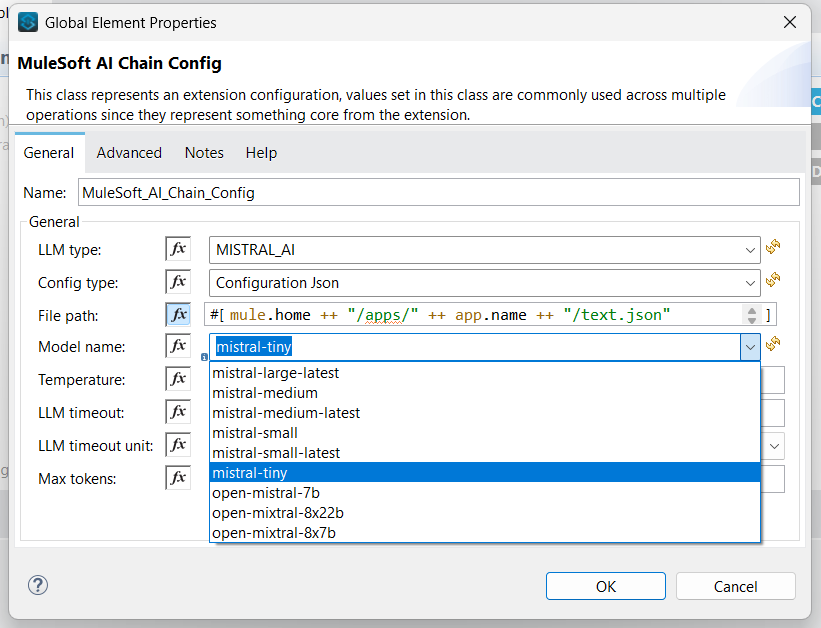Click the File path field scroll stepper
Viewport: 821px width, 628px height.
pos(752,315)
